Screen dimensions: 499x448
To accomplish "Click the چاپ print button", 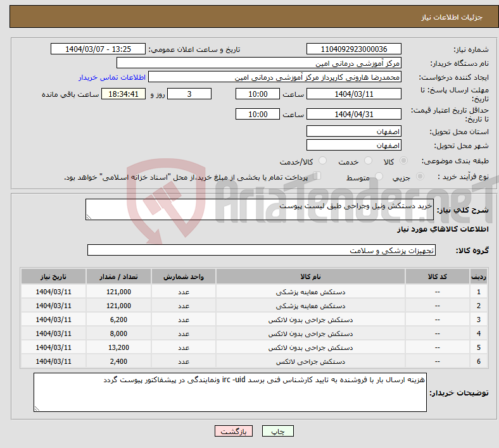I will (x=278, y=431).
